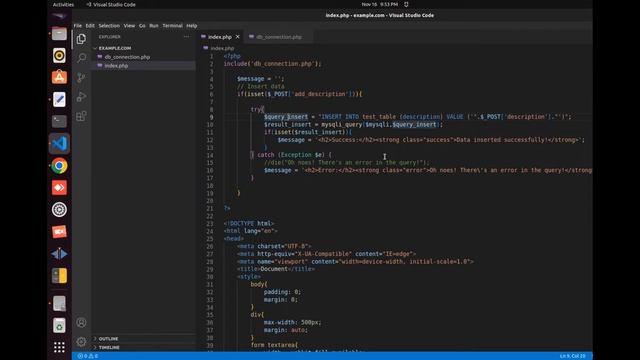Open the removable drive dock icon
This screenshot has width=640, height=360.
tap(59, 303)
